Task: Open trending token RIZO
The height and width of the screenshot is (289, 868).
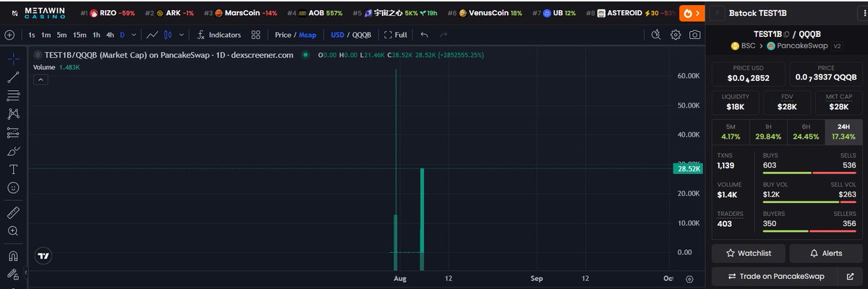Action: (x=108, y=13)
